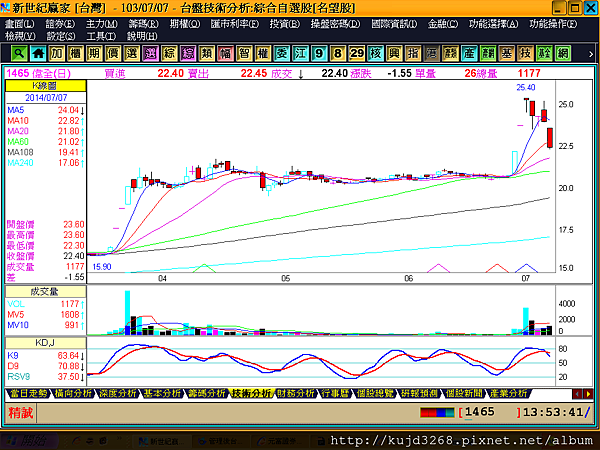The image size is (600, 450).
Task: Select the 技術分析 tab
Action: tap(251, 393)
